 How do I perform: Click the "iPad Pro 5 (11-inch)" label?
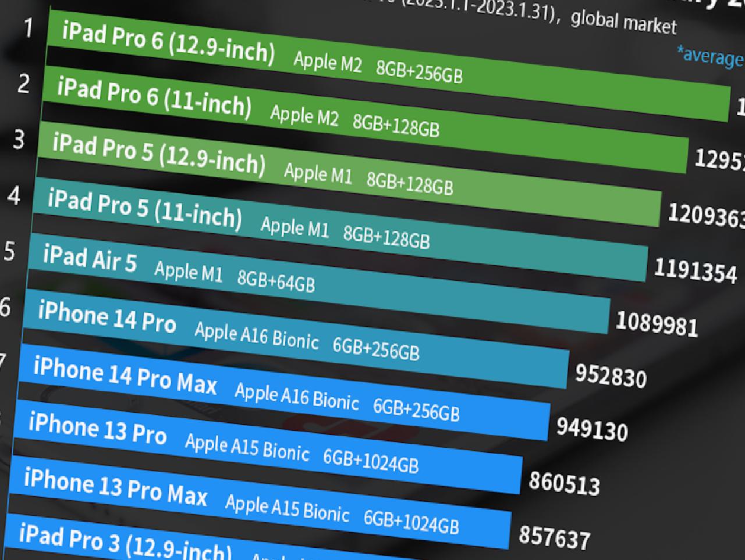tap(145, 209)
